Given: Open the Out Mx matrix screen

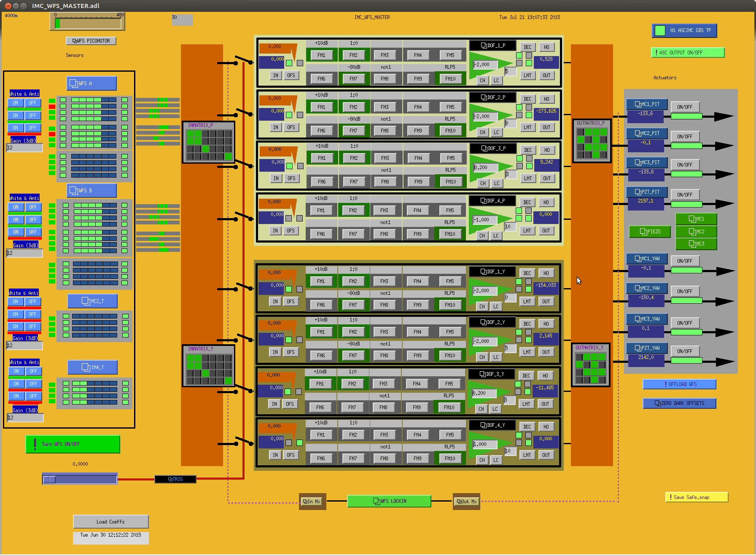Looking at the screenshot, I should 466,502.
